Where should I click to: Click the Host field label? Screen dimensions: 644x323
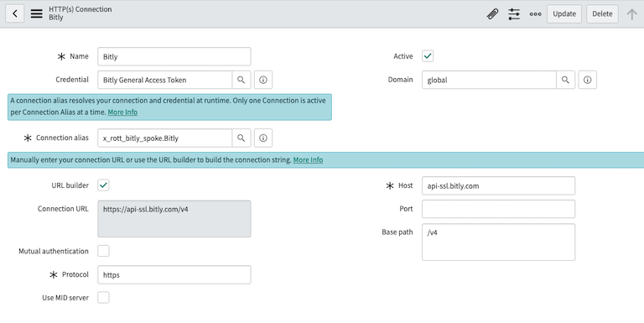point(405,185)
